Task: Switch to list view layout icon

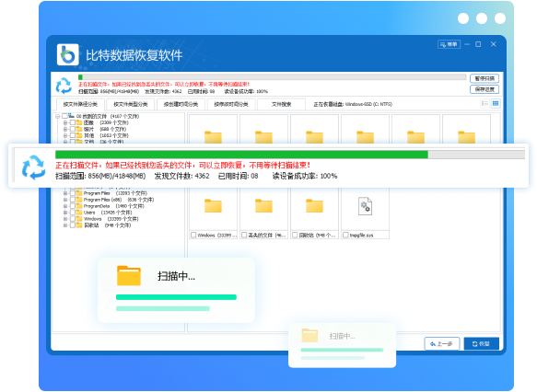Action: tap(484, 103)
